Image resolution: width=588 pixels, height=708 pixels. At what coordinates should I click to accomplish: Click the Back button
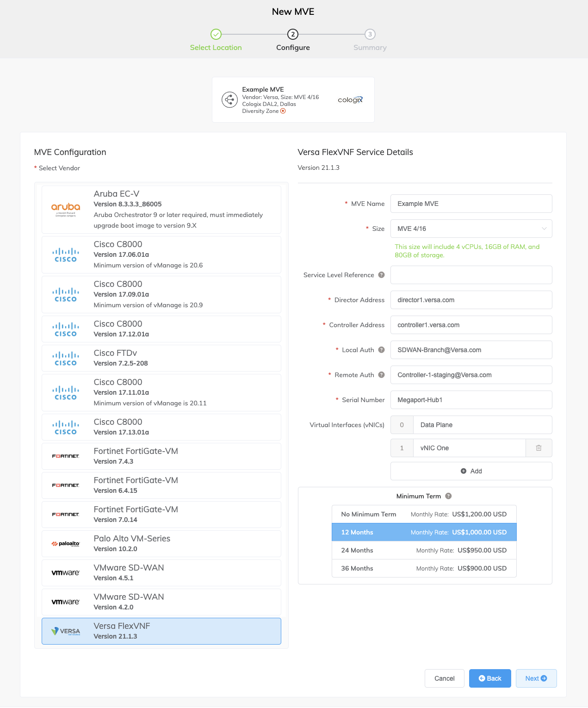(x=490, y=678)
